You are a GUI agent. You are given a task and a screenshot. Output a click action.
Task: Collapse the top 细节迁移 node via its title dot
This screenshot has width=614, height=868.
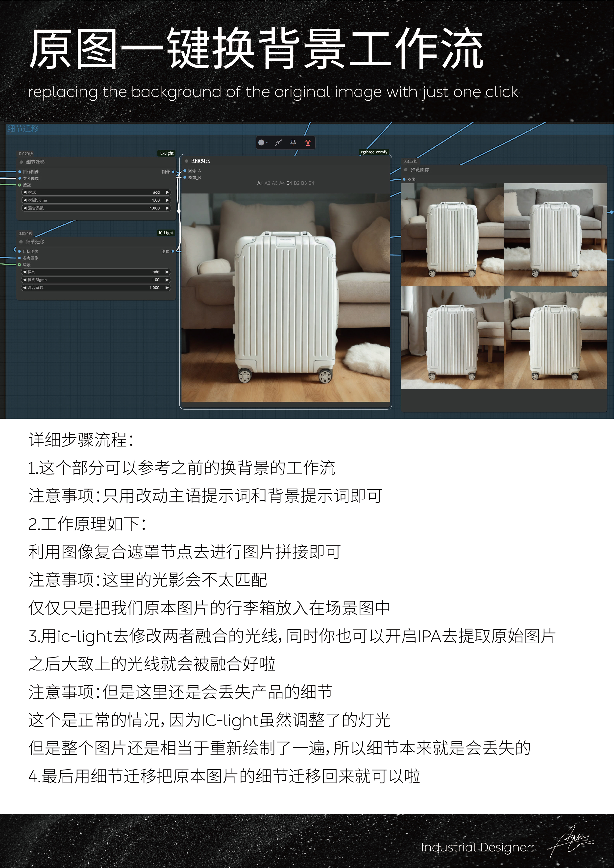[21, 163]
